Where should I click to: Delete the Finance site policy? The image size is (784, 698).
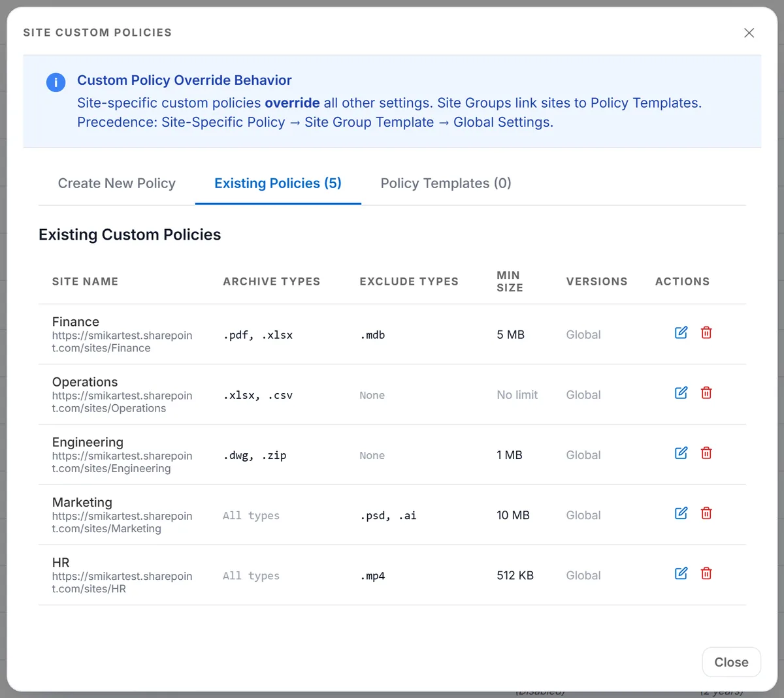(x=706, y=332)
